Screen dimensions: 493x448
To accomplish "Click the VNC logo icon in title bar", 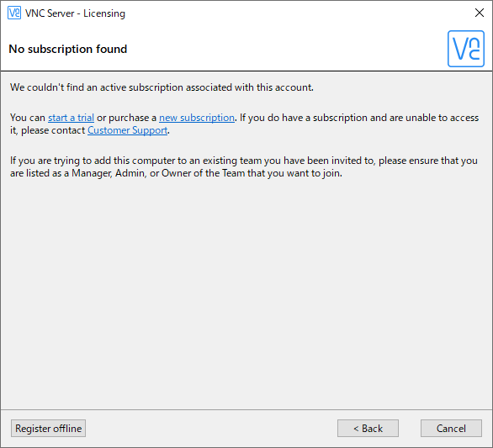I will coord(14,13).
